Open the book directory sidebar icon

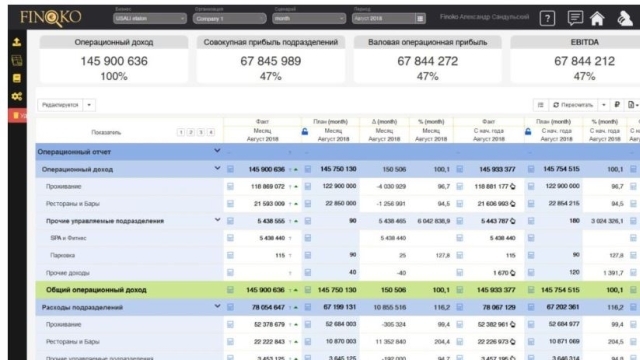pos(17,78)
